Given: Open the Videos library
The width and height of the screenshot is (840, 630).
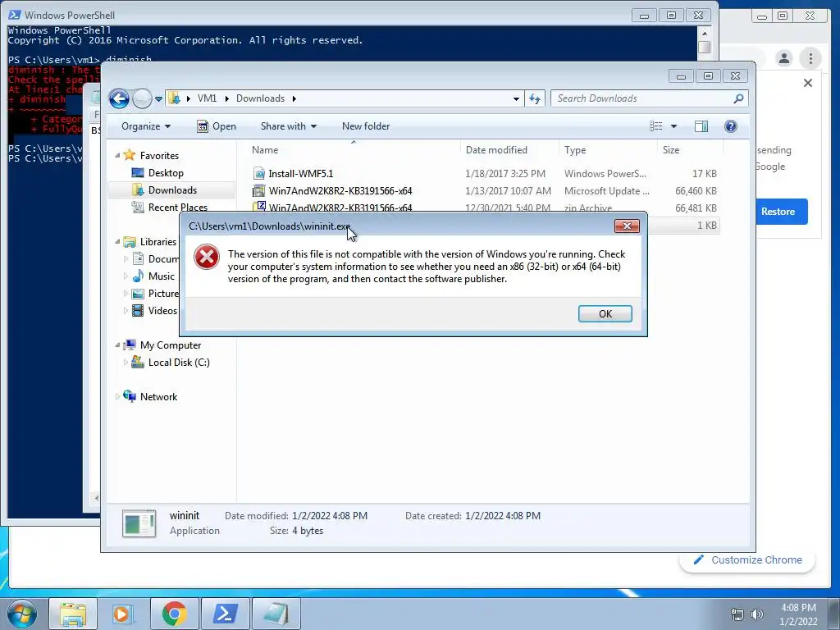Looking at the screenshot, I should click(162, 311).
